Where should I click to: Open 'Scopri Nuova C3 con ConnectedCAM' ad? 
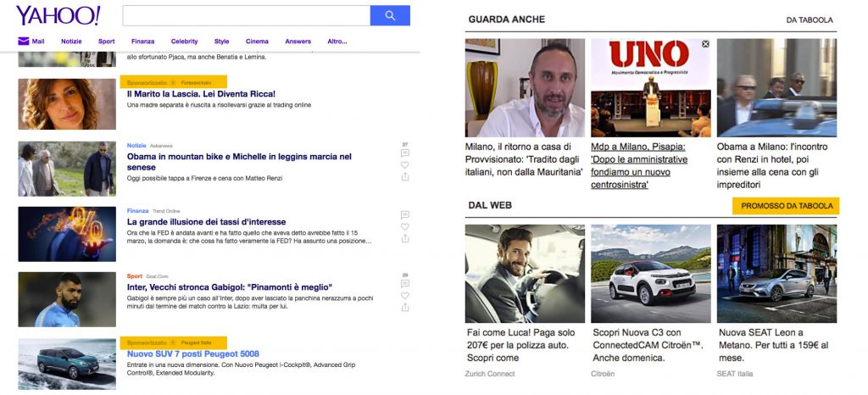(648, 345)
